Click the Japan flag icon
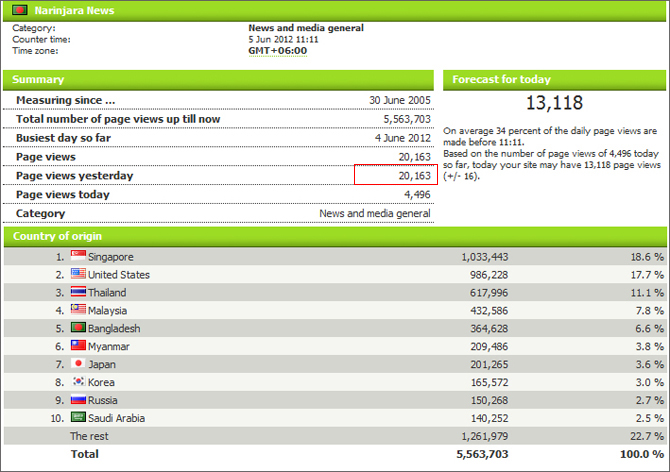 click(77, 364)
